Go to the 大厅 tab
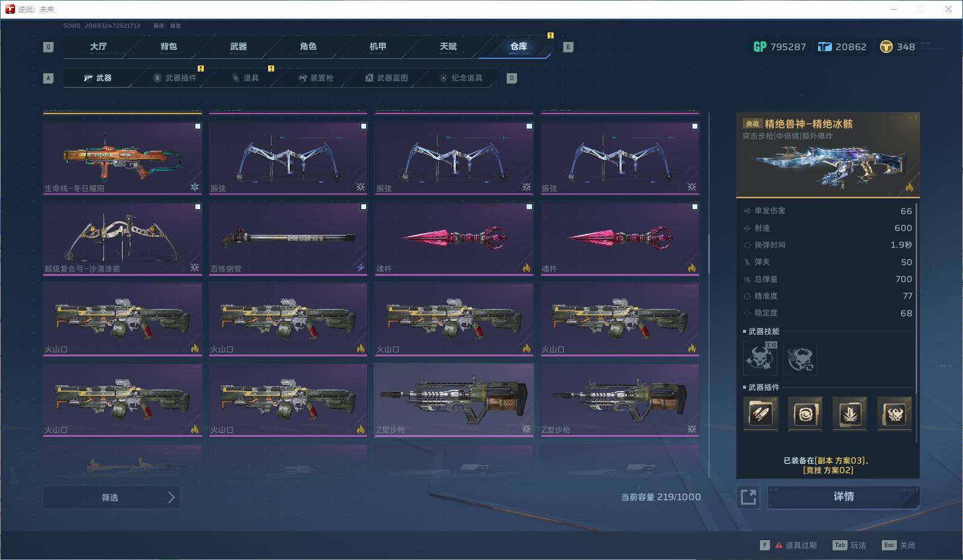 [99, 46]
